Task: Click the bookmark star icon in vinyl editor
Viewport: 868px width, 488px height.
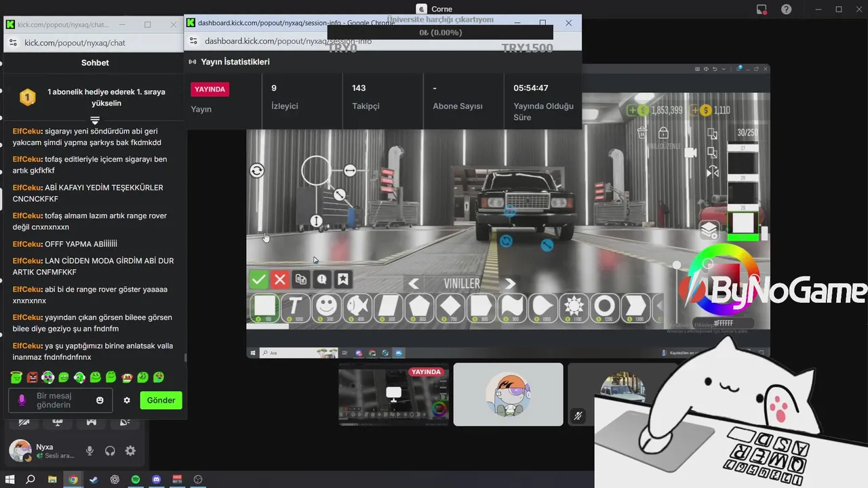Action: (343, 279)
